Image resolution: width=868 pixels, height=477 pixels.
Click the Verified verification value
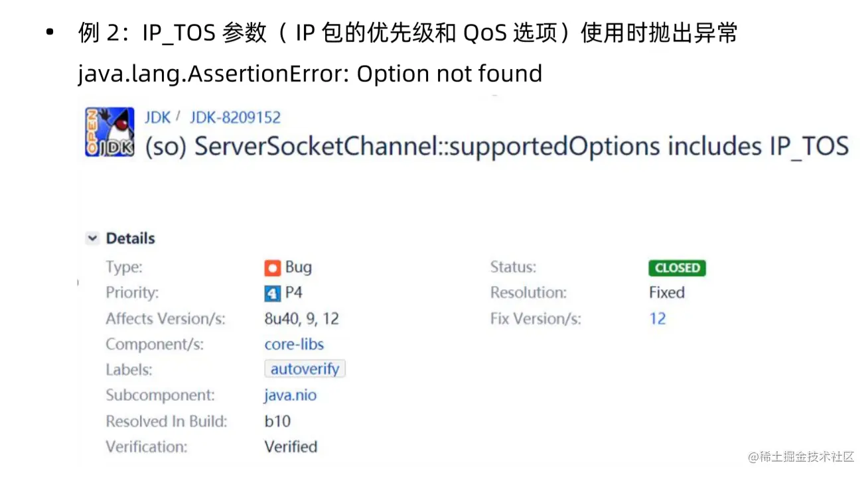(291, 446)
